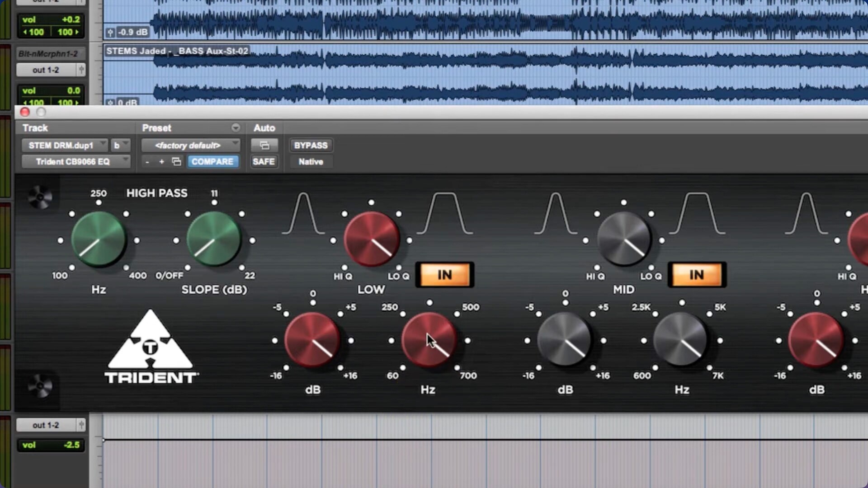This screenshot has width=868, height=488.
Task: Select the wide bell shape for MID band
Action: [x=697, y=213]
